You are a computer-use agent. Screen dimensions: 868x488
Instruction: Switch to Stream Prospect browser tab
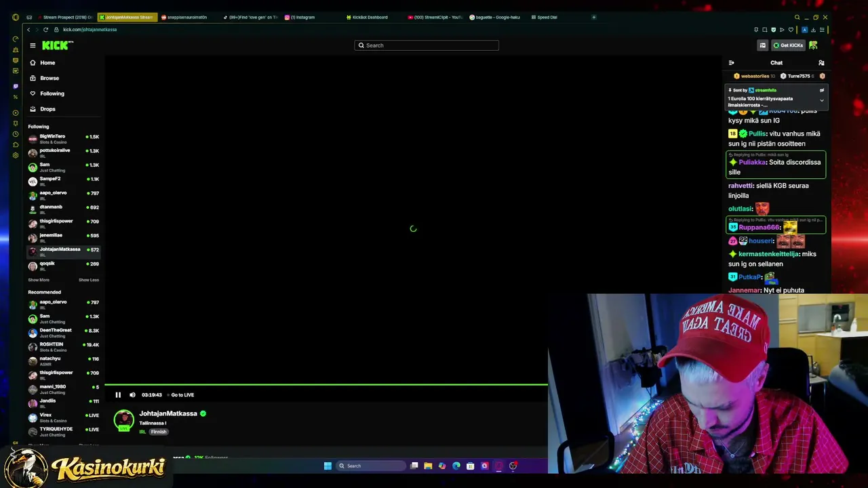pyautogui.click(x=65, y=17)
